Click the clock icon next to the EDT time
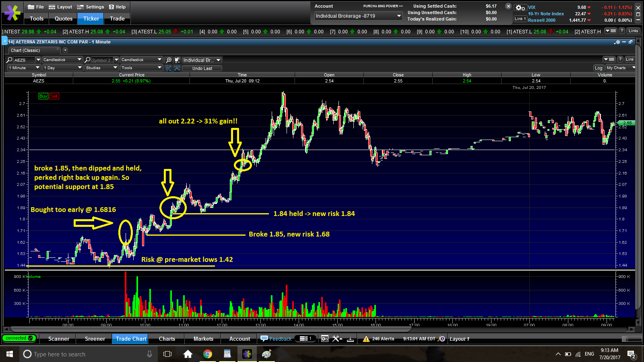The height and width of the screenshot is (362, 644). click(x=441, y=339)
